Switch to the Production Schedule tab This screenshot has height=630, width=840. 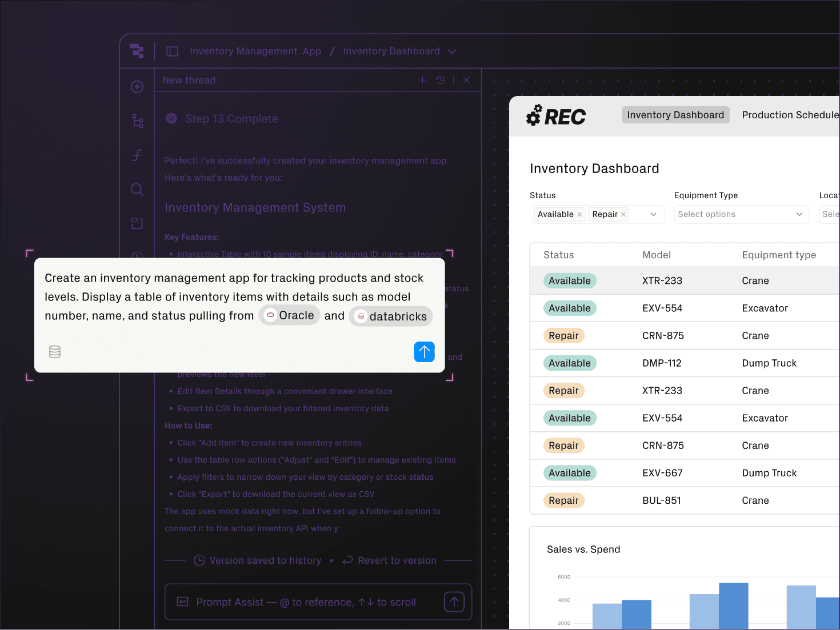(x=790, y=115)
